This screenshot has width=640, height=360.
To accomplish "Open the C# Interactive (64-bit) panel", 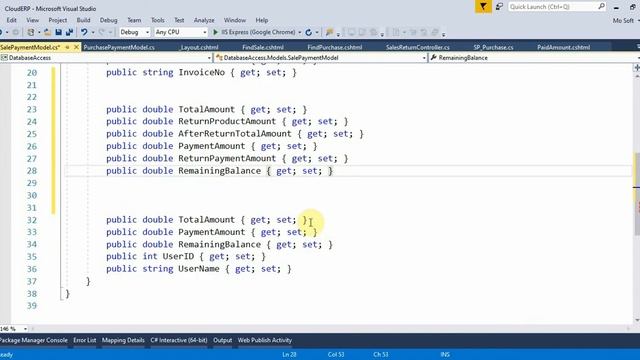I will [179, 340].
